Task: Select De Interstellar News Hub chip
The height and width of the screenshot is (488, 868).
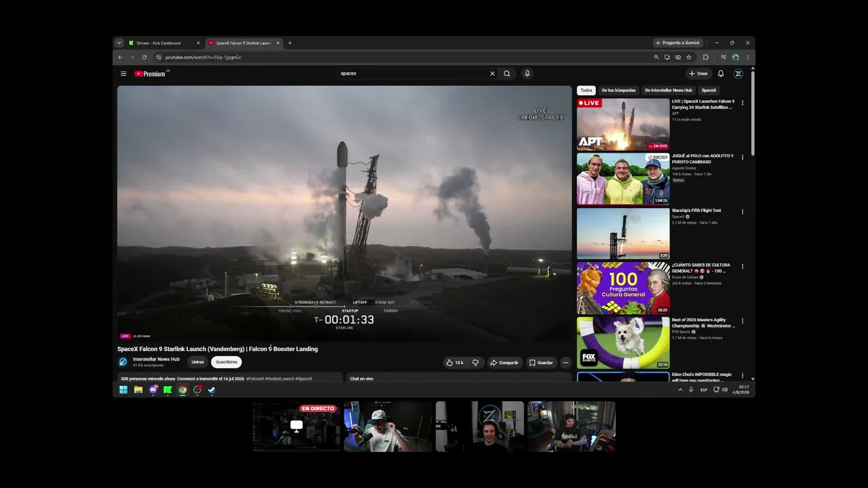Action: 669,90
